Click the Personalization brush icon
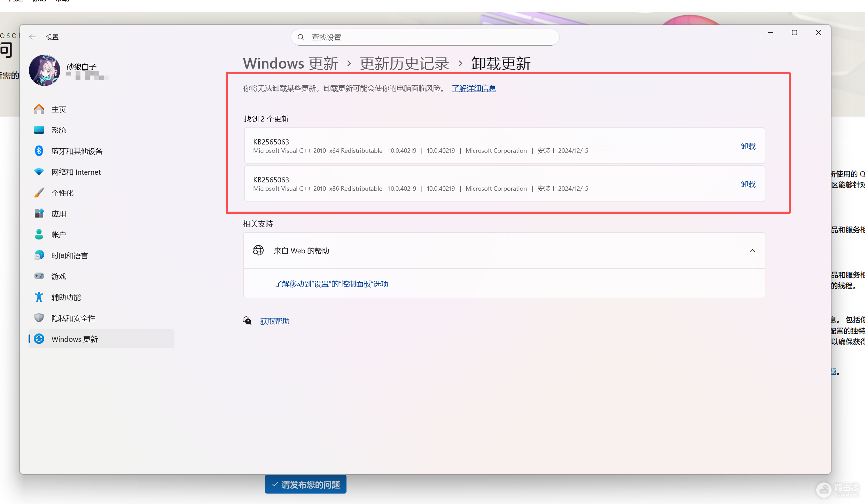The image size is (865, 504). click(x=39, y=192)
